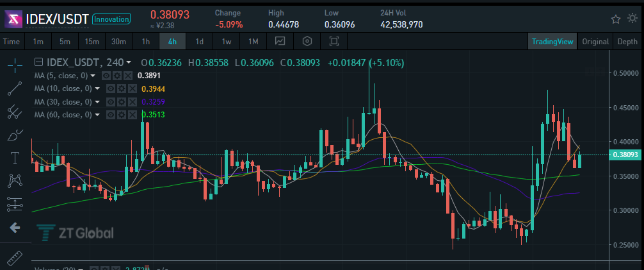Switch to the Time chart view
644x270 pixels.
coord(12,41)
